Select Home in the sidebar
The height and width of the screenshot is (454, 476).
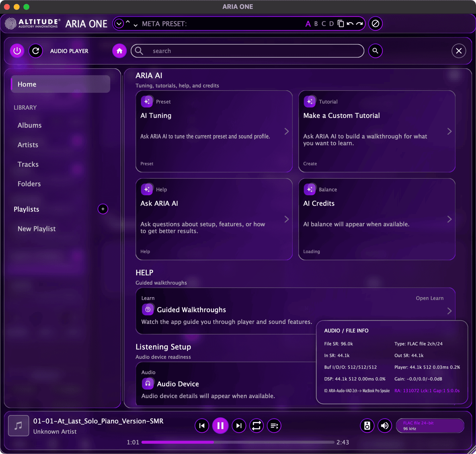tap(61, 84)
